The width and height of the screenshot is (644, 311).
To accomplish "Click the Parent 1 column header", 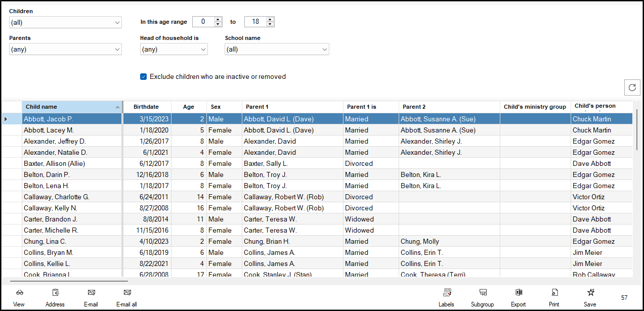I will [x=292, y=107].
